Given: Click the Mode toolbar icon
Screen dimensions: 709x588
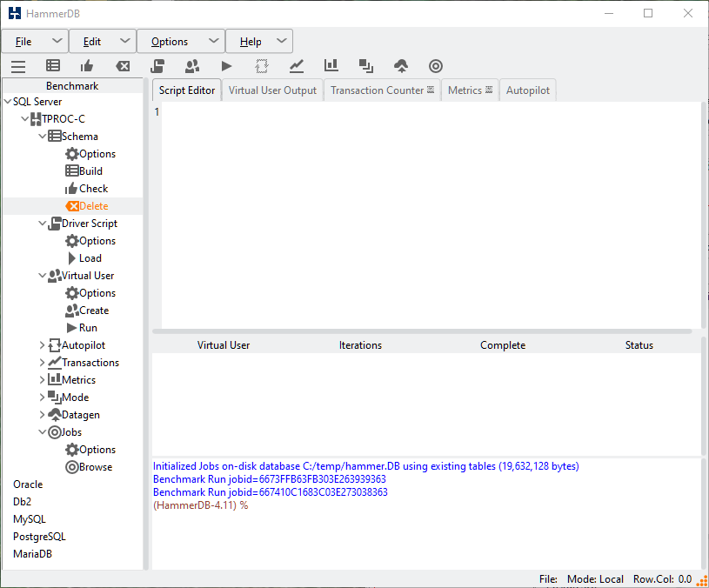Looking at the screenshot, I should 365,66.
